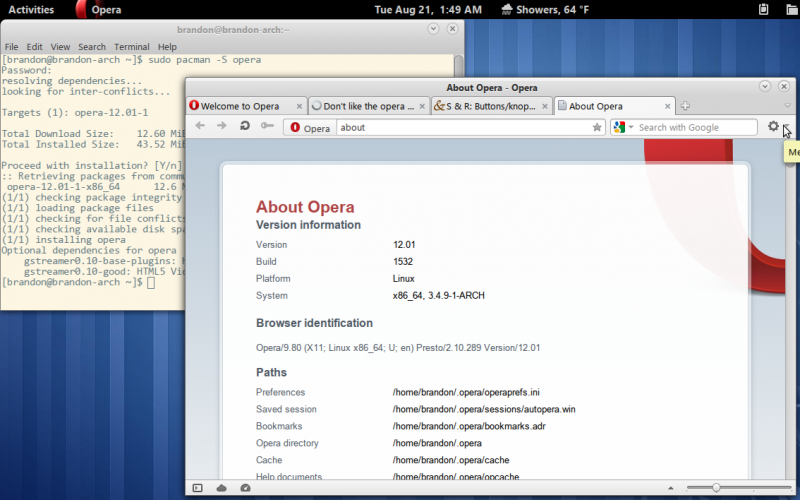The image size is (800, 500).
Task: Click Targets (1): opera-12.01-1 line
Action: point(74,113)
